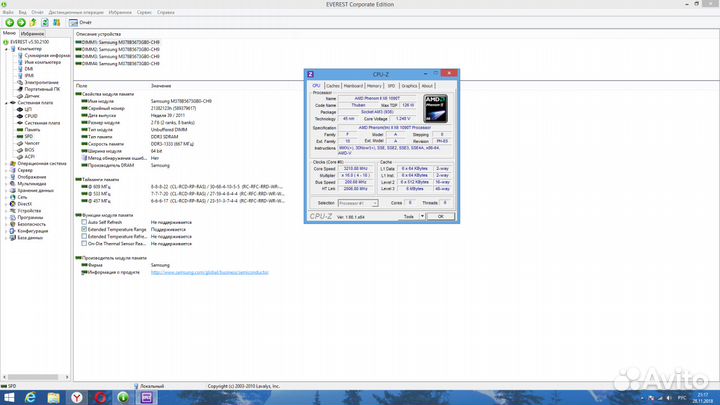Select the ЦП processor icon in tree
Viewport: 720px width, 405px height.
click(20, 109)
